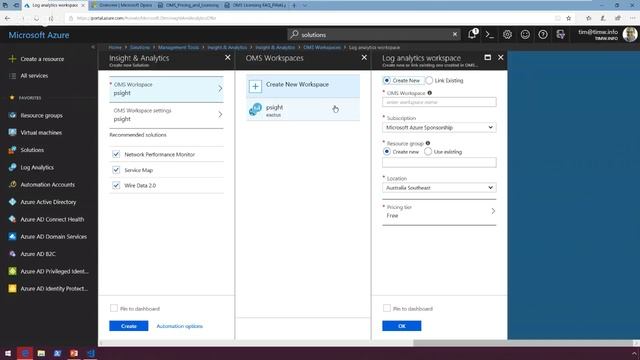
Task: Go to Management Tools breadcrumb
Action: (178, 47)
